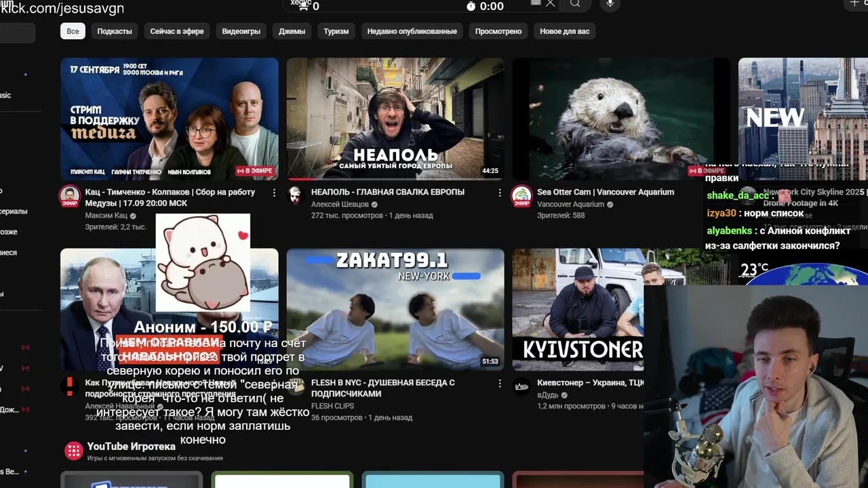The height and width of the screenshot is (488, 868).
Task: Go to the Алексей Шевцов channel name
Action: [340, 204]
